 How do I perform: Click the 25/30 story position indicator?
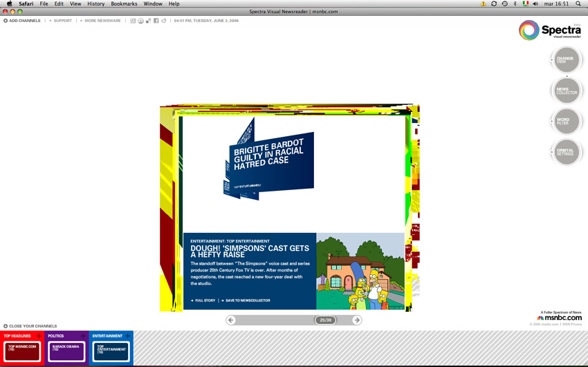tap(325, 320)
